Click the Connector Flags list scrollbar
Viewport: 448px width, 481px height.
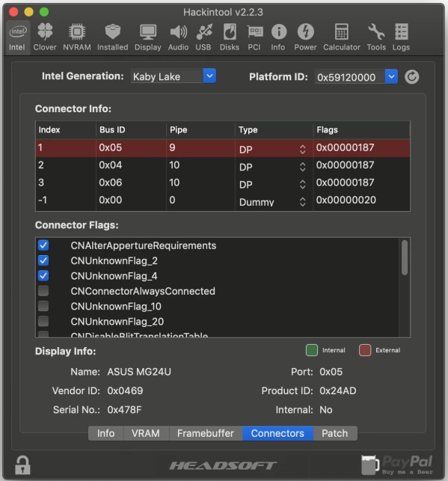(x=405, y=257)
